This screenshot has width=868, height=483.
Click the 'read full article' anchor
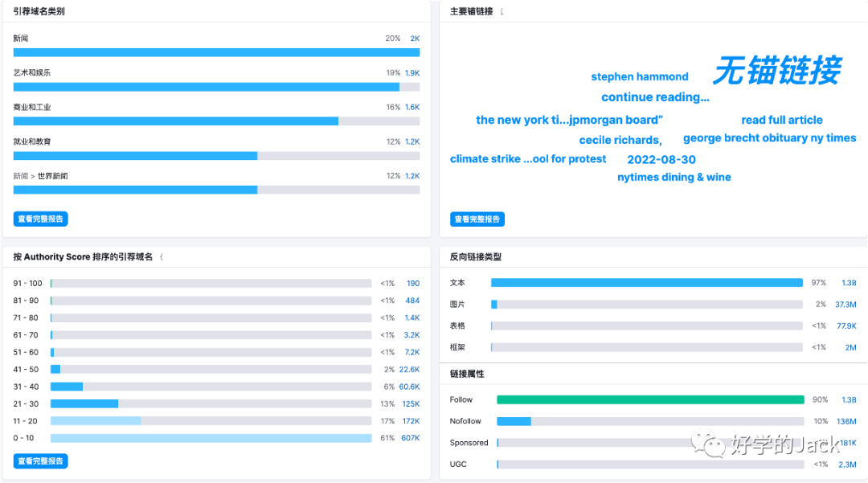coord(782,120)
